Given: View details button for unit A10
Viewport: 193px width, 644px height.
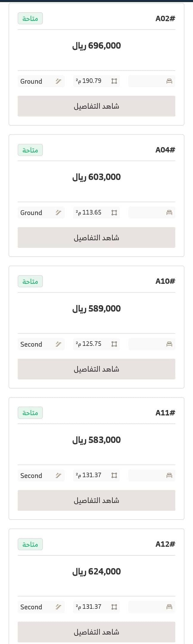Looking at the screenshot, I should point(96,369).
